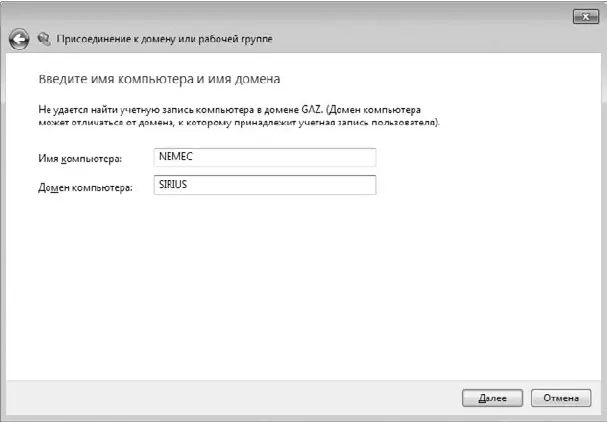
Task: Click the empty title bar area
Action: [300, 14]
